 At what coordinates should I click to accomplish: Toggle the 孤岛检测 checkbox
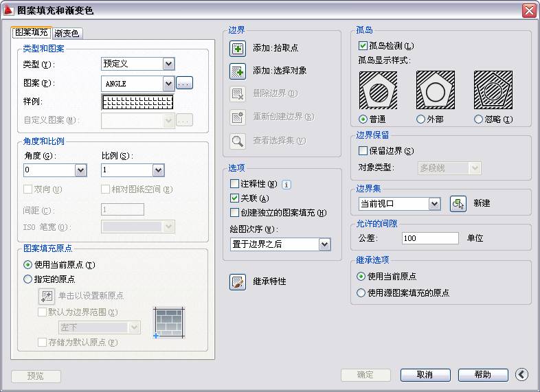pos(363,46)
